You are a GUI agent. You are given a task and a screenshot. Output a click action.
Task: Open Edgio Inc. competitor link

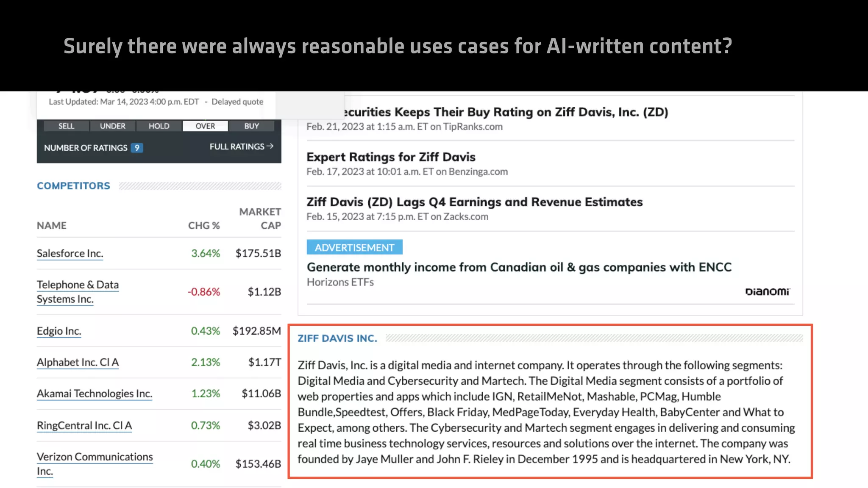pos(59,331)
